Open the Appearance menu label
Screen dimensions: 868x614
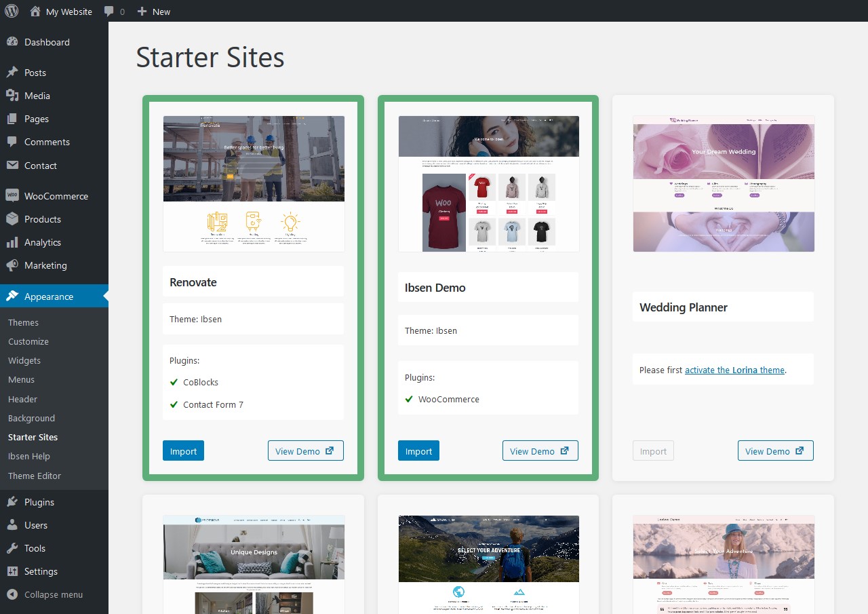[x=49, y=296]
